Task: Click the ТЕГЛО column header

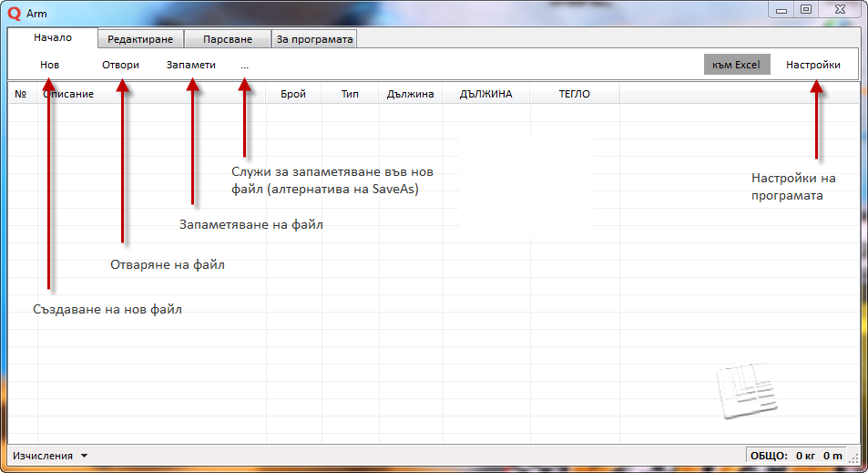Action: pos(575,94)
